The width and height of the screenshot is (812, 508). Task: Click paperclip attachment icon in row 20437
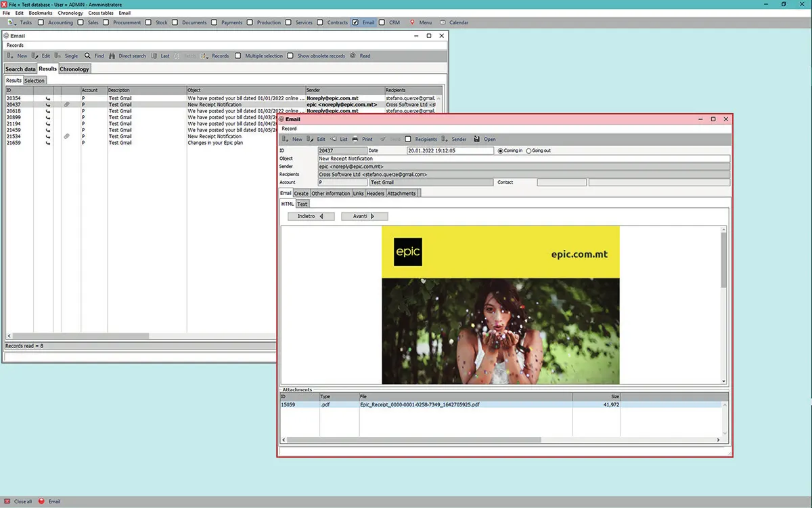click(x=66, y=104)
